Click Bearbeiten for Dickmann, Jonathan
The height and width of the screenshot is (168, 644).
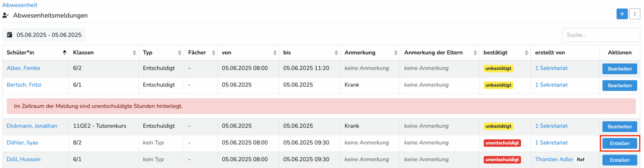[x=619, y=126]
